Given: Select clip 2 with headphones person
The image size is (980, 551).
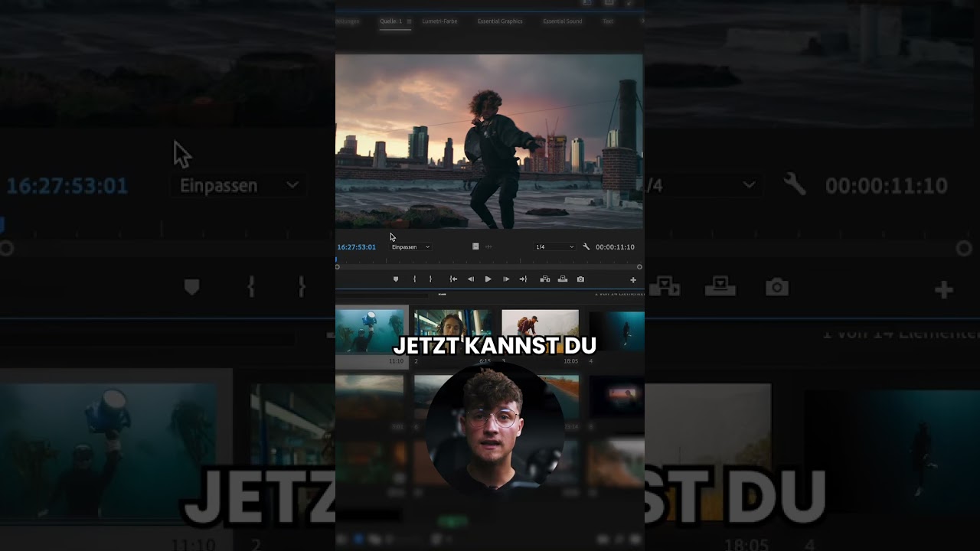Looking at the screenshot, I should tap(452, 331).
